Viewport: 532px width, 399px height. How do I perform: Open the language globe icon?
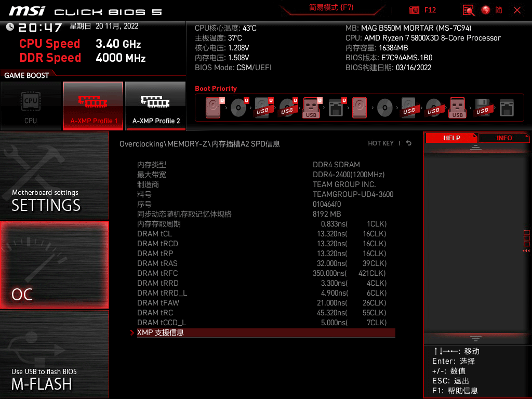coord(486,10)
